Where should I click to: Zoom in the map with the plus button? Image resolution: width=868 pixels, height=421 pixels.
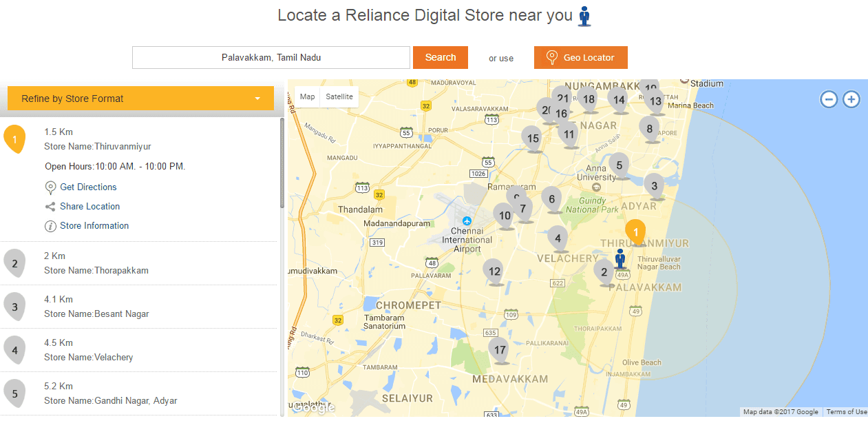851,99
